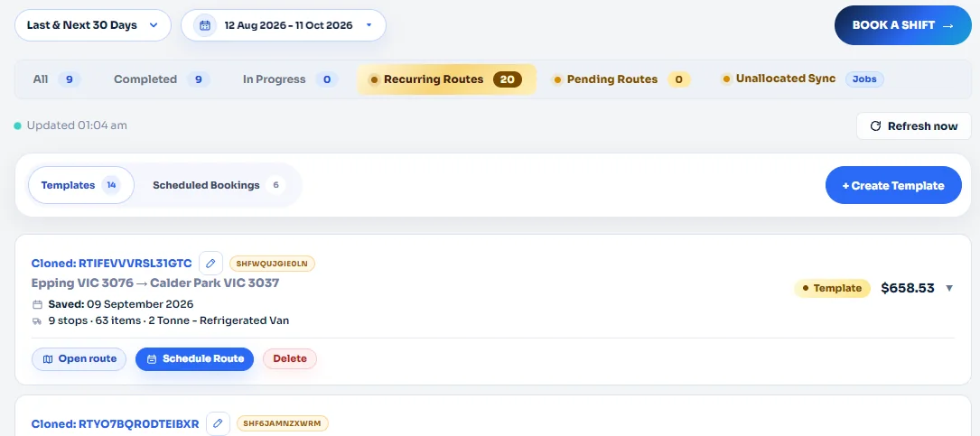
Task: Click the calendar icon in Schedule Route
Action: (151, 359)
